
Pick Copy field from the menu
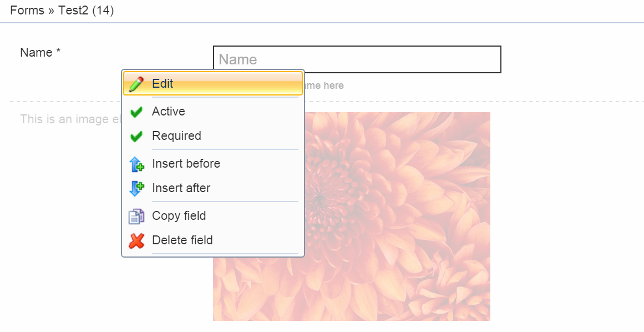tap(179, 215)
